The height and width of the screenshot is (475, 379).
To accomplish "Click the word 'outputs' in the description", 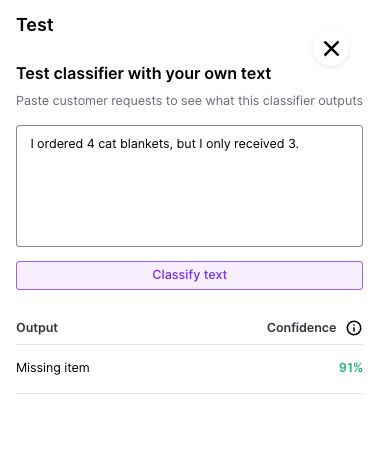I will point(340,101).
